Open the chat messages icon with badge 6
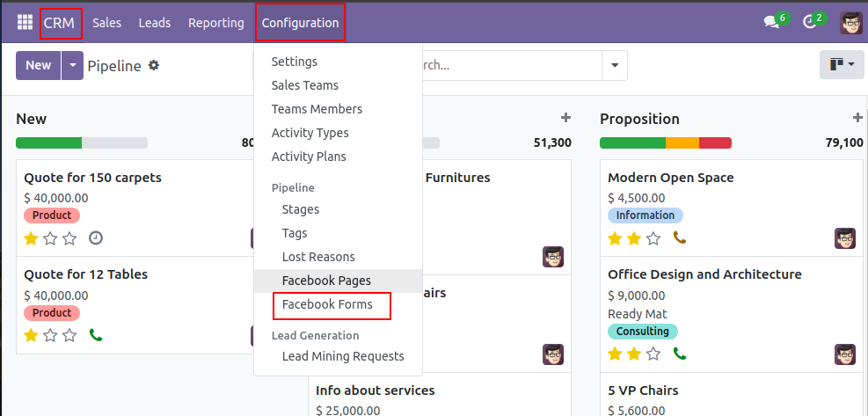The height and width of the screenshot is (416, 868). click(771, 23)
